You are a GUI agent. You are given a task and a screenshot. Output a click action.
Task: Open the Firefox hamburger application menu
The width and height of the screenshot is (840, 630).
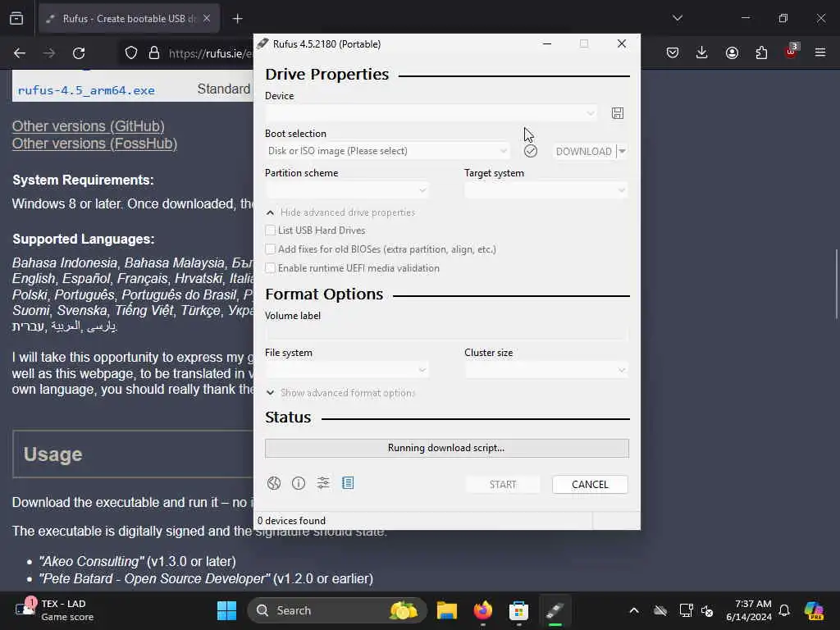pos(820,52)
